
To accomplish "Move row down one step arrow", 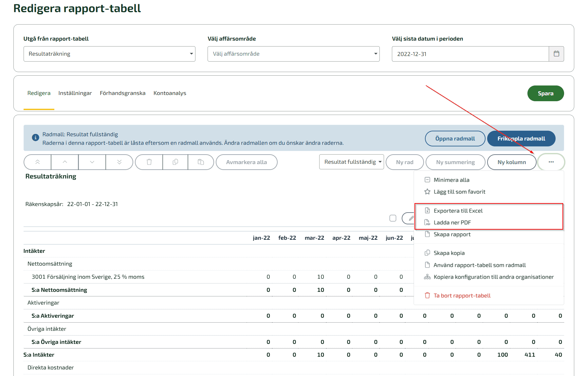I will [x=92, y=162].
